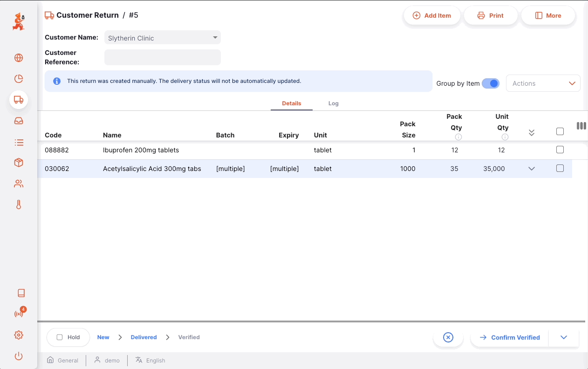Click the column settings icon in table header
Image resolution: width=588 pixels, height=369 pixels.
(x=581, y=126)
